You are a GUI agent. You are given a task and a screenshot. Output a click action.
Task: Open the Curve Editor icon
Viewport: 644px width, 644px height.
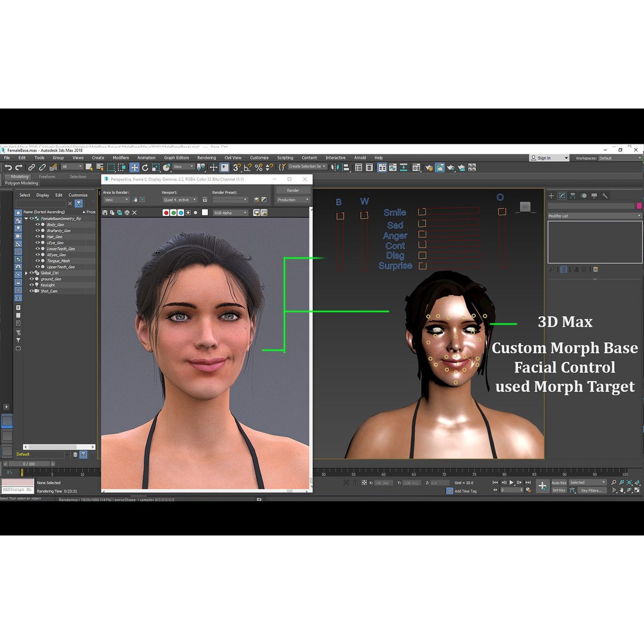pyautogui.click(x=393, y=167)
